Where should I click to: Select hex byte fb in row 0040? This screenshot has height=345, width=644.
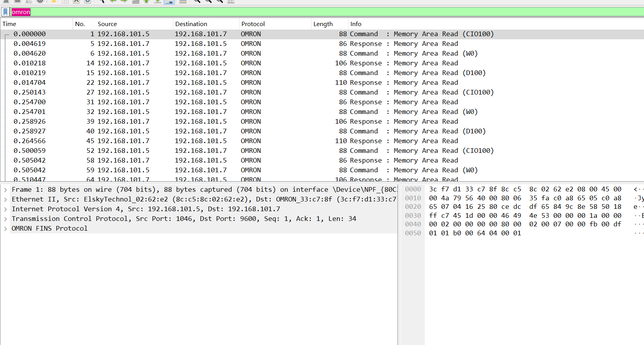point(593,224)
